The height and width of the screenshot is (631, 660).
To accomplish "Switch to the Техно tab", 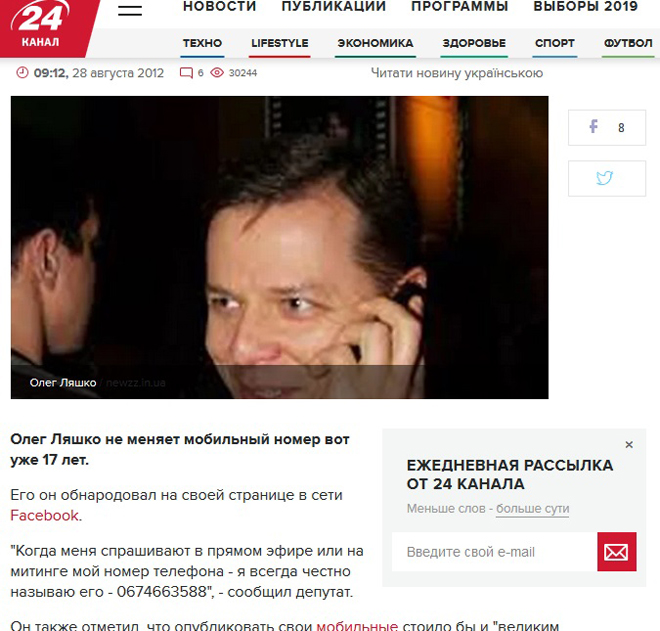I will (202, 43).
